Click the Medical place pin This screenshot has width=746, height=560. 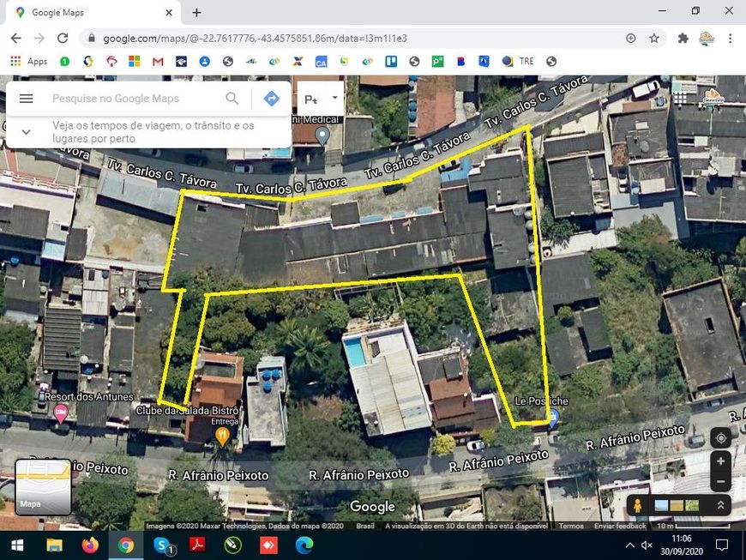pyautogui.click(x=322, y=135)
